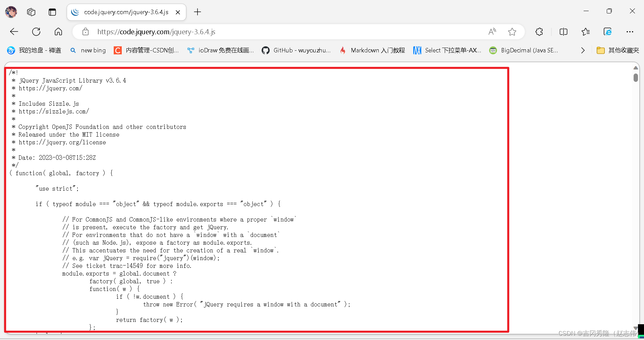Go to the home page
Image resolution: width=644 pixels, height=340 pixels.
(x=58, y=32)
